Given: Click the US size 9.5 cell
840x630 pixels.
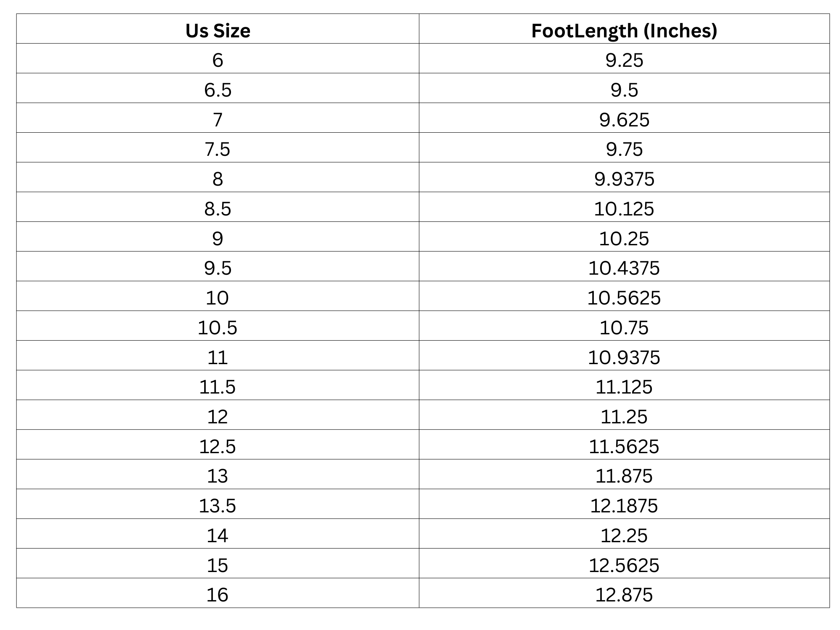Looking at the screenshot, I should pyautogui.click(x=218, y=266).
